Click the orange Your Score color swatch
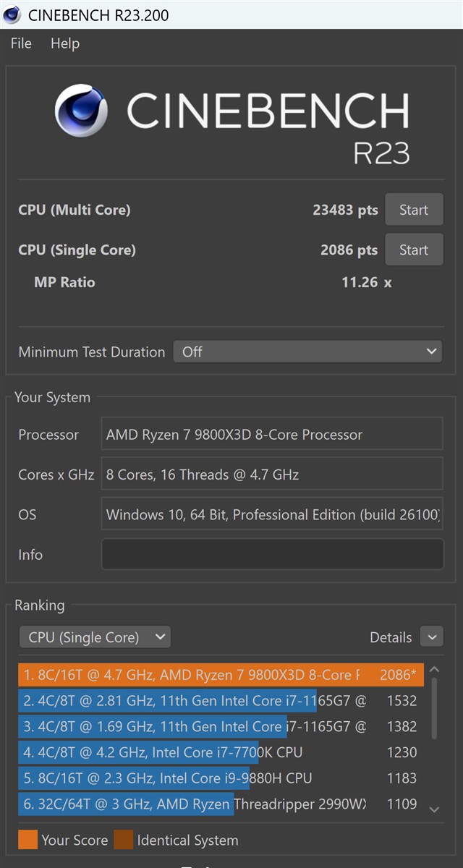The height and width of the screenshot is (868, 463). pyautogui.click(x=27, y=840)
